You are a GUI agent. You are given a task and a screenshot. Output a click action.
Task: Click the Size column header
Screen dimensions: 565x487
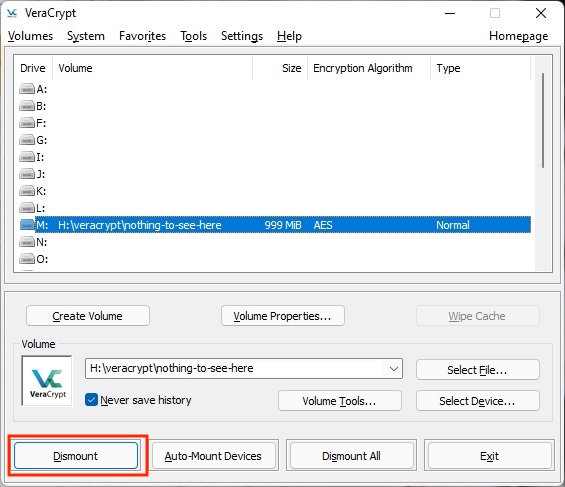pos(280,68)
